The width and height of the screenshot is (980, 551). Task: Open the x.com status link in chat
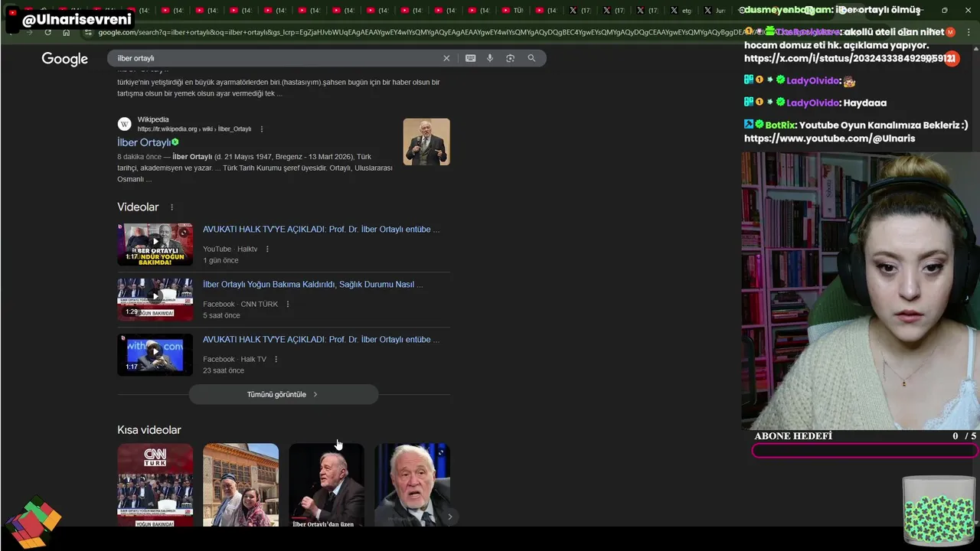850,58
